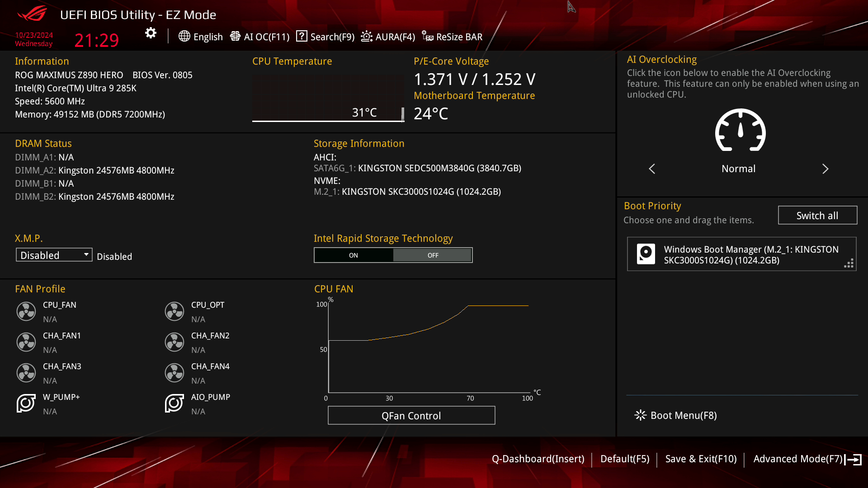Click the 10/23/2024 date text
Screen dimensions: 868x488
click(x=34, y=35)
